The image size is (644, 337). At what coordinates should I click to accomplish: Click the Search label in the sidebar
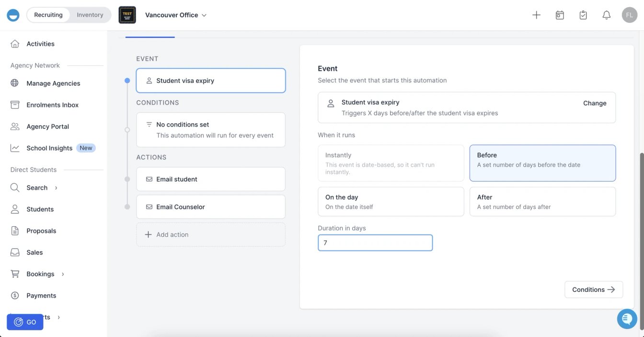[x=37, y=187]
